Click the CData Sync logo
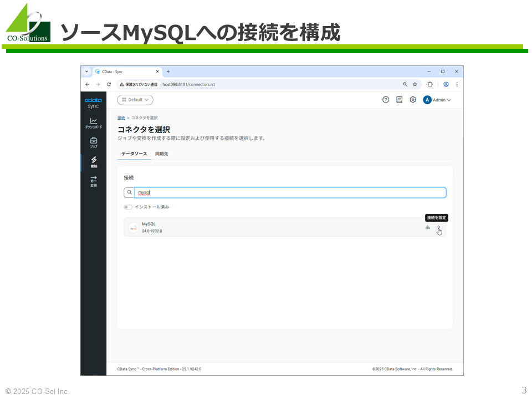 click(93, 103)
